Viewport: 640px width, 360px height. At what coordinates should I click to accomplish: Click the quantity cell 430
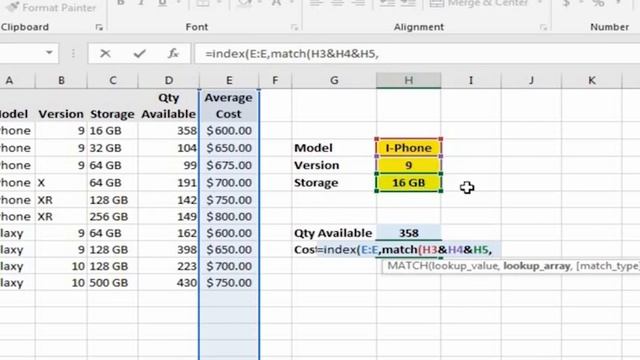pos(169,282)
